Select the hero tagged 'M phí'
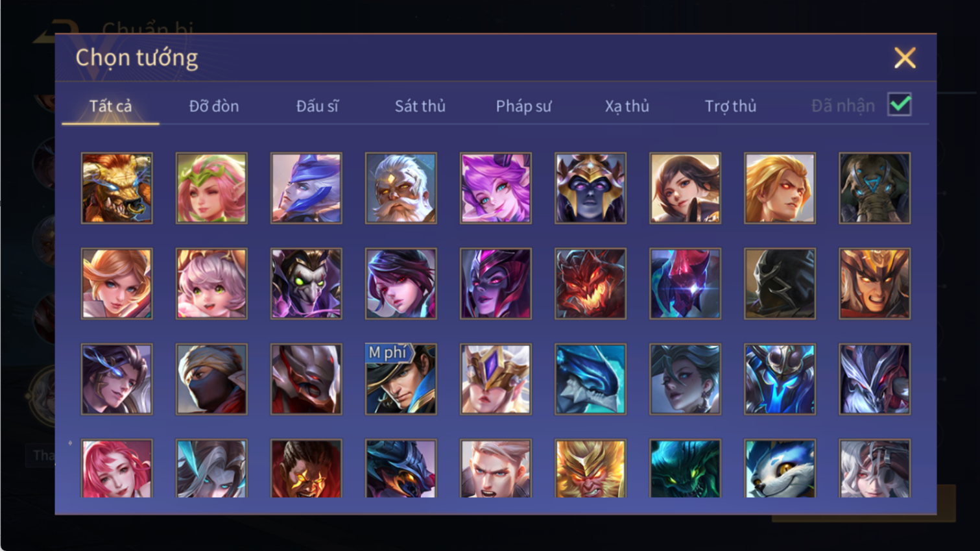Image resolution: width=980 pixels, height=551 pixels. [x=401, y=379]
